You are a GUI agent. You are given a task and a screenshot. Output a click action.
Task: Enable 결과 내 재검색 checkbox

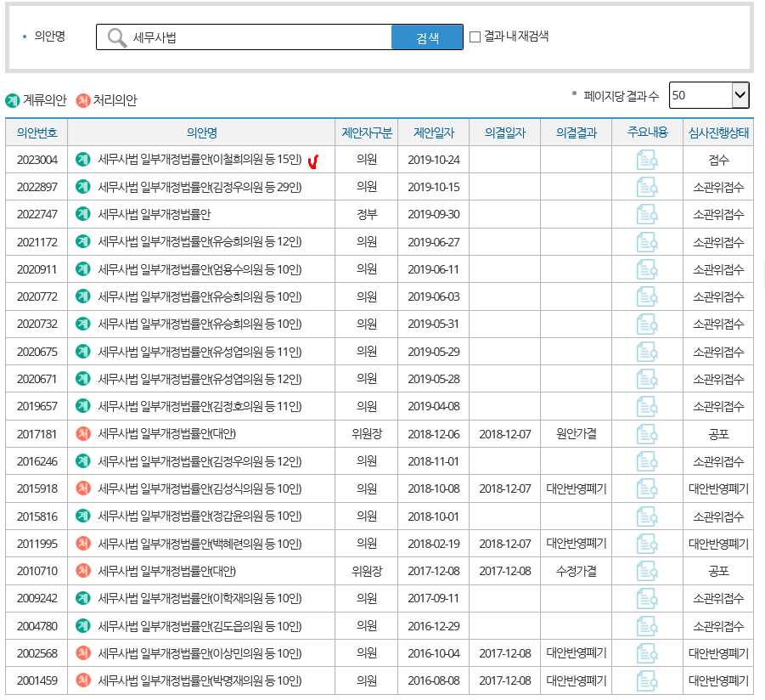(x=475, y=37)
